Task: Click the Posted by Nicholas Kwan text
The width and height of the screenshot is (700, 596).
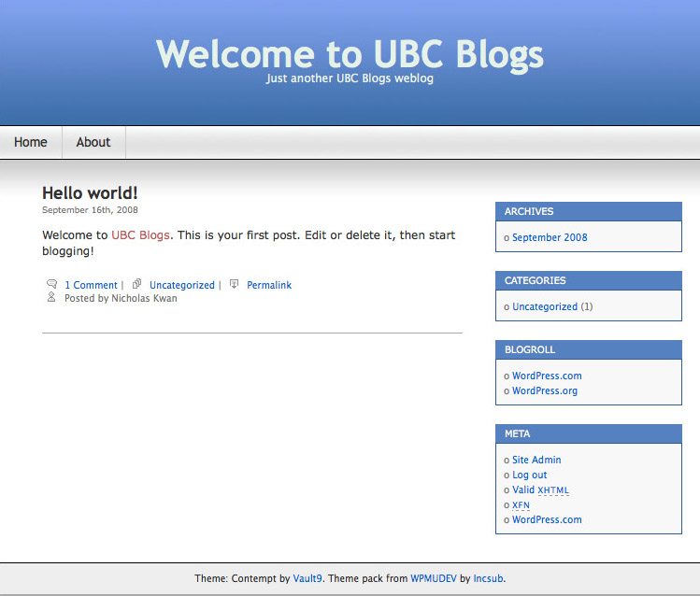Action: coord(121,298)
